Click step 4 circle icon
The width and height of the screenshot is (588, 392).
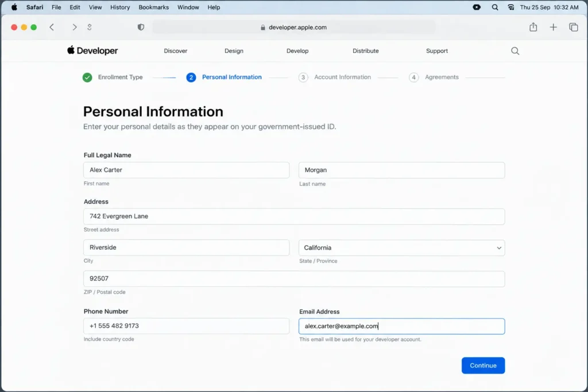[x=413, y=77]
